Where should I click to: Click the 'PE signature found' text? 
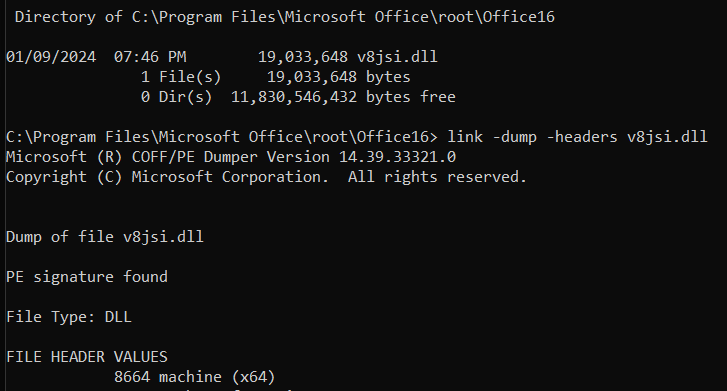87,277
